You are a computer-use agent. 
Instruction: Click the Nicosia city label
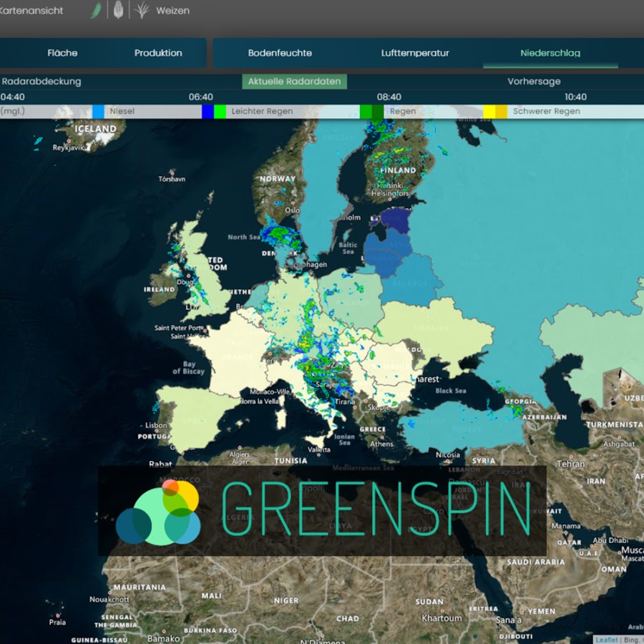[448, 454]
